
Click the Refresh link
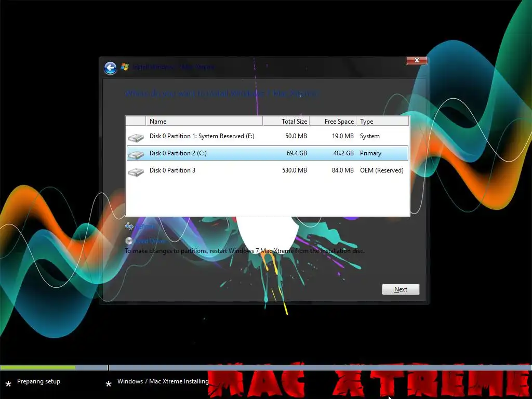tap(145, 227)
